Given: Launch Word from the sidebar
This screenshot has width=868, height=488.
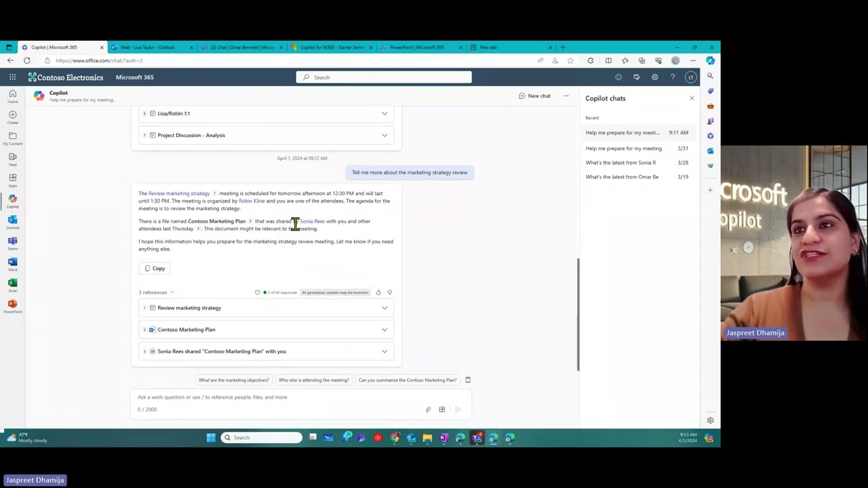Looking at the screenshot, I should pos(12,264).
